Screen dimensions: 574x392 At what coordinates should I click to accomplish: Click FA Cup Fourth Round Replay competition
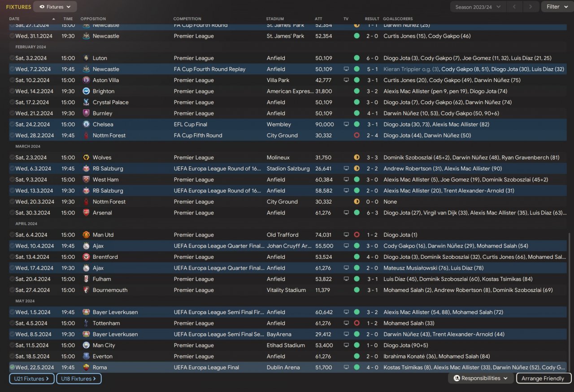click(x=209, y=69)
